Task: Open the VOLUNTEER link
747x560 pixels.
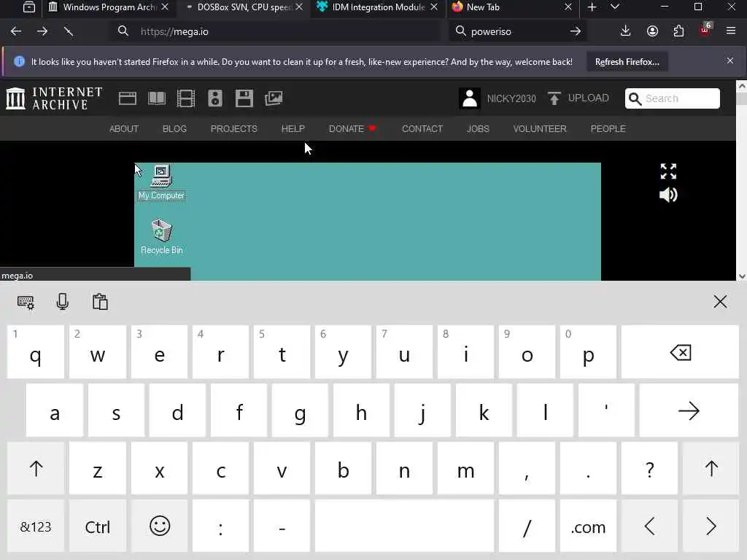Action: 540,128
